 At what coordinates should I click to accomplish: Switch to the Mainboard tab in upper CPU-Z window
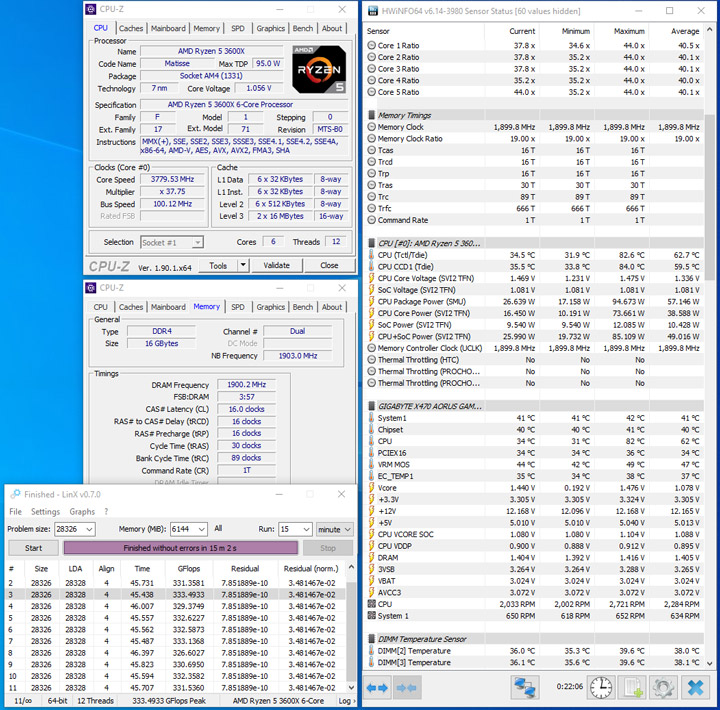click(x=168, y=29)
